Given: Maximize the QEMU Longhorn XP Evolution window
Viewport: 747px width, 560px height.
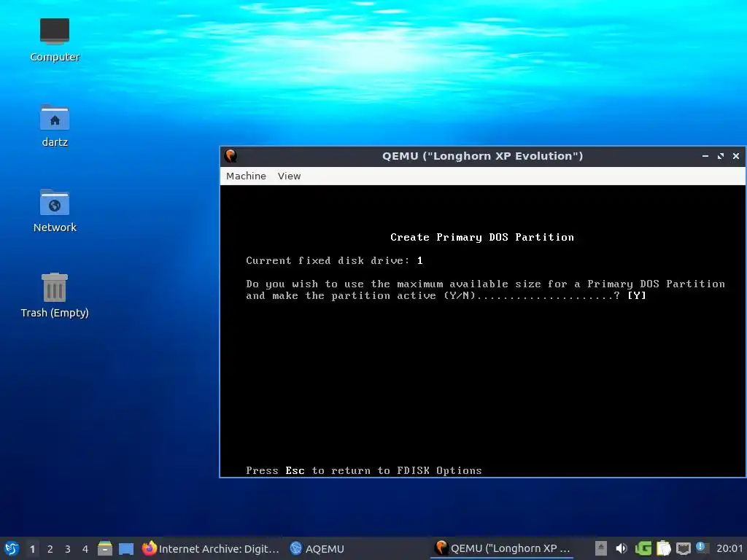Looking at the screenshot, I should pos(720,156).
